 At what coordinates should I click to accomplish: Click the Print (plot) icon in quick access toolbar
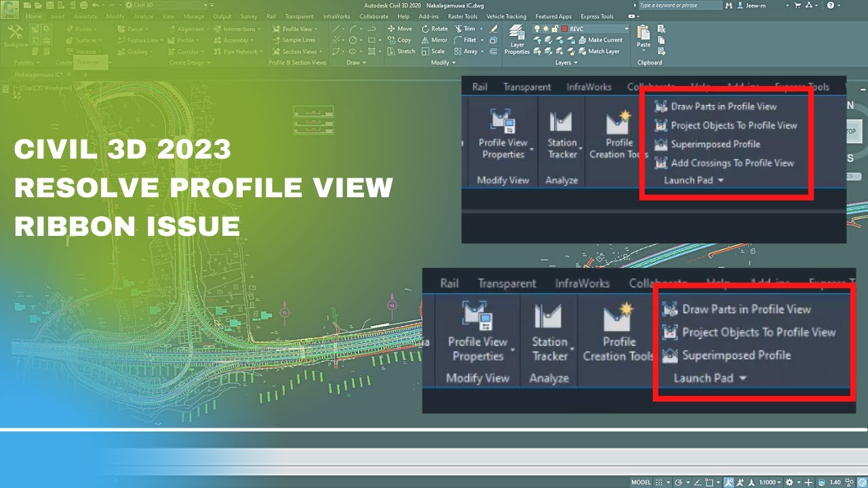coord(83,5)
